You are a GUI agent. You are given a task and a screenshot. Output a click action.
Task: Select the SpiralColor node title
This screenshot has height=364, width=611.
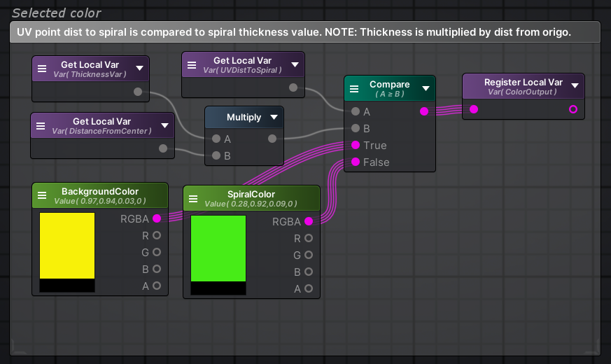pos(251,195)
